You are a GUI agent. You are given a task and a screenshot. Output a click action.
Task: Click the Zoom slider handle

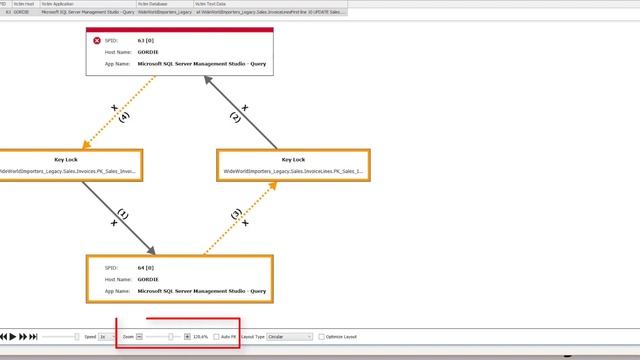coord(171,336)
